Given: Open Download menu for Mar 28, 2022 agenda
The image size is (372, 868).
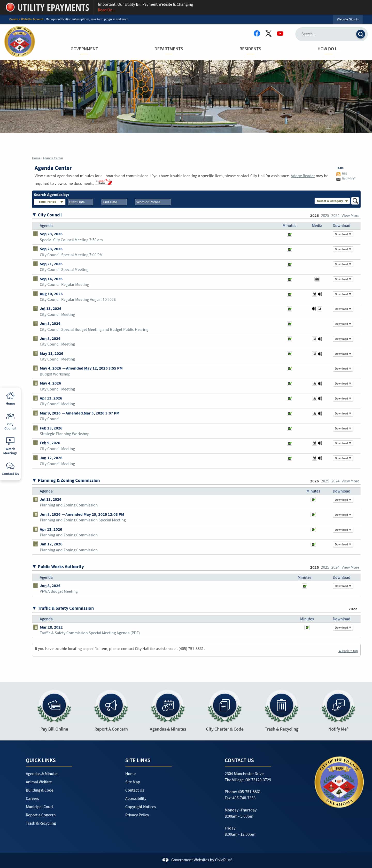Looking at the screenshot, I should tap(343, 627).
